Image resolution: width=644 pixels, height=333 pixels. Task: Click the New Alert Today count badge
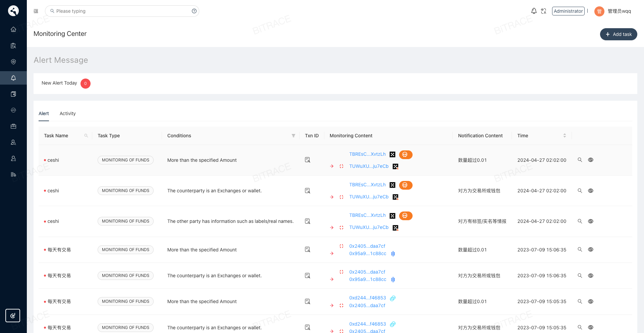tap(86, 84)
